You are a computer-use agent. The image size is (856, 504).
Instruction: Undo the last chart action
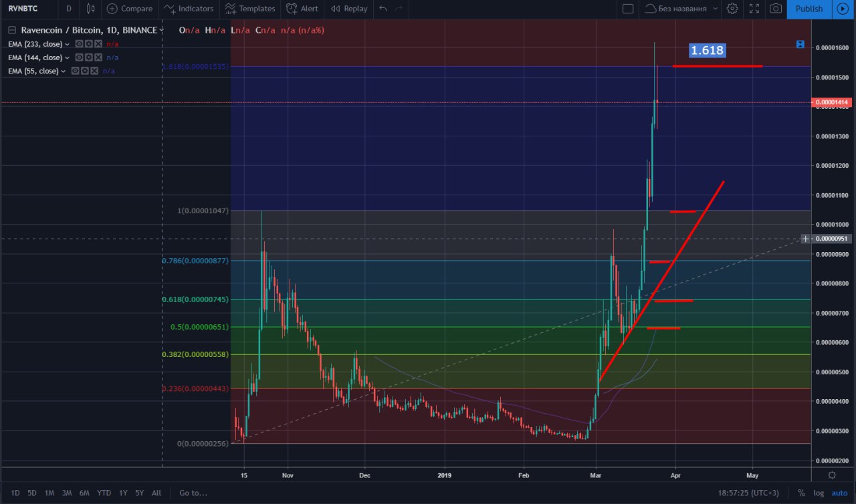click(x=383, y=9)
